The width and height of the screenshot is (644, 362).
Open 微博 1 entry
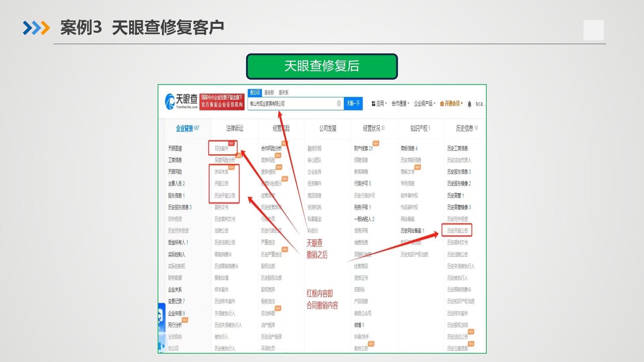(359, 325)
